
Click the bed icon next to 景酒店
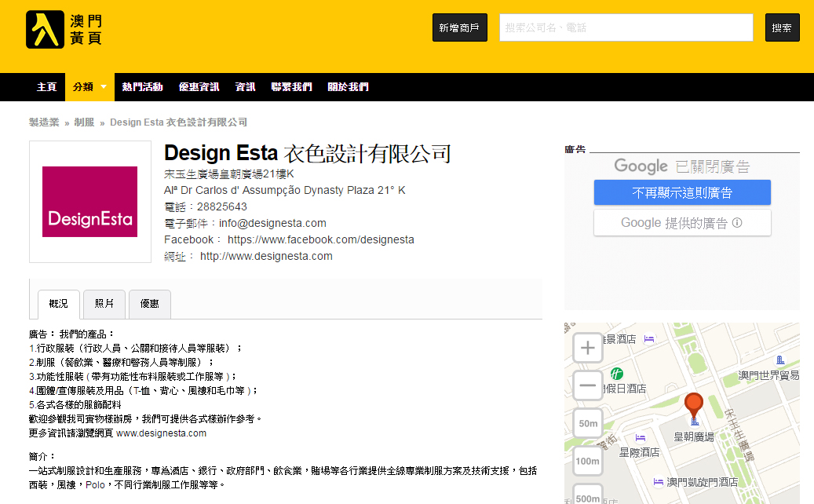coord(649,339)
